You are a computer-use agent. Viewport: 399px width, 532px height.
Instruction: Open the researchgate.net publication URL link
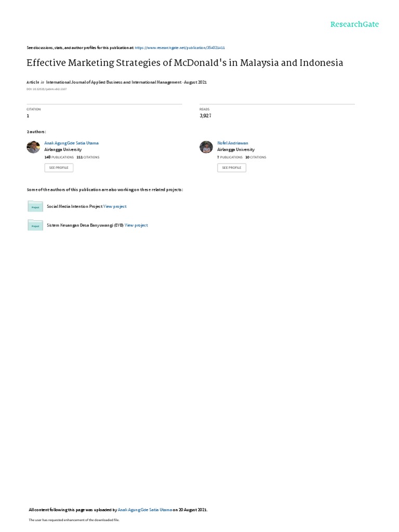pos(180,48)
